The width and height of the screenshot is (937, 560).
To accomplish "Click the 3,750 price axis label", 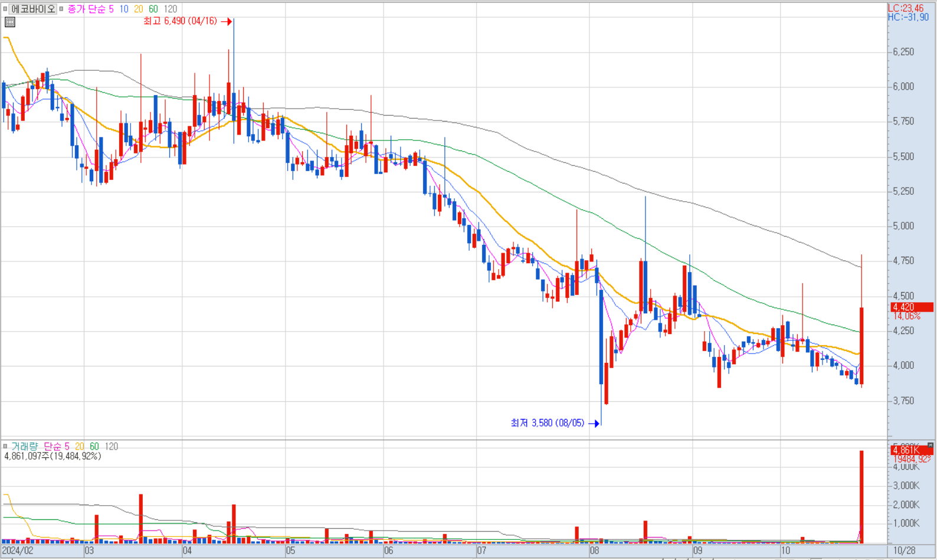I will (903, 401).
